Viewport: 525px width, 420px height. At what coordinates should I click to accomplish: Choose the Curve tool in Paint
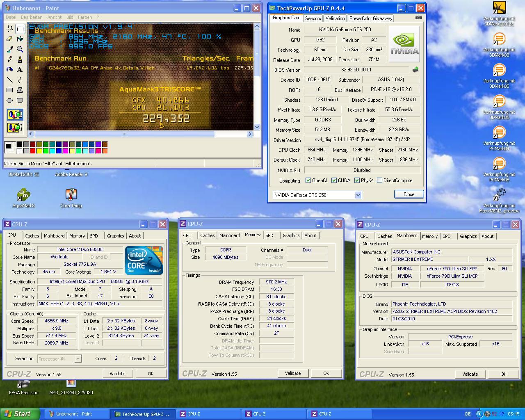point(20,80)
